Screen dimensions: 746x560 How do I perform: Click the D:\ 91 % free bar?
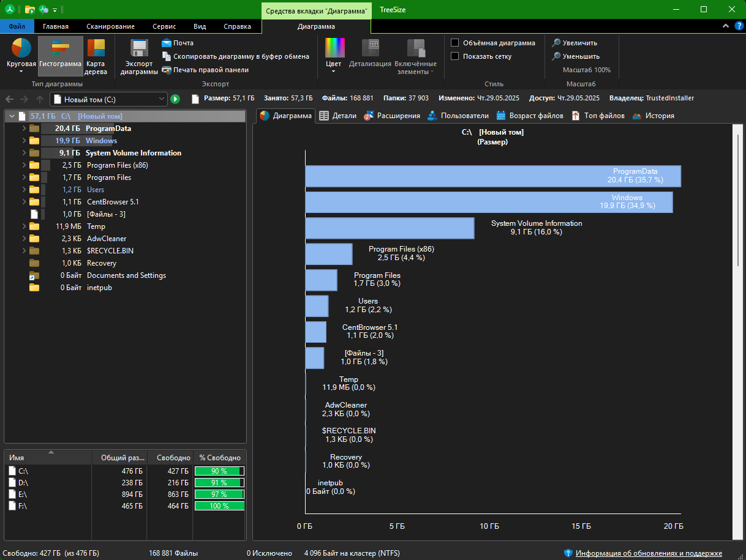pyautogui.click(x=219, y=483)
